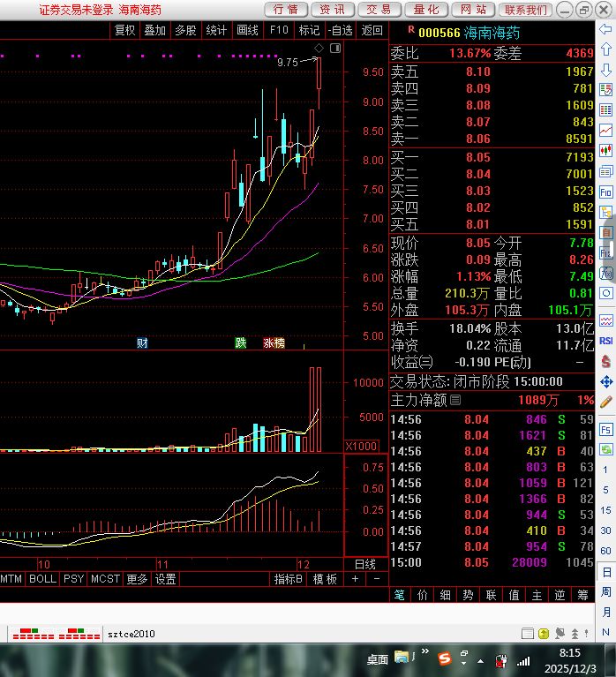The height and width of the screenshot is (677, 616).
Task: Open the function f(x) formula sidebar icon
Action: [x=605, y=274]
